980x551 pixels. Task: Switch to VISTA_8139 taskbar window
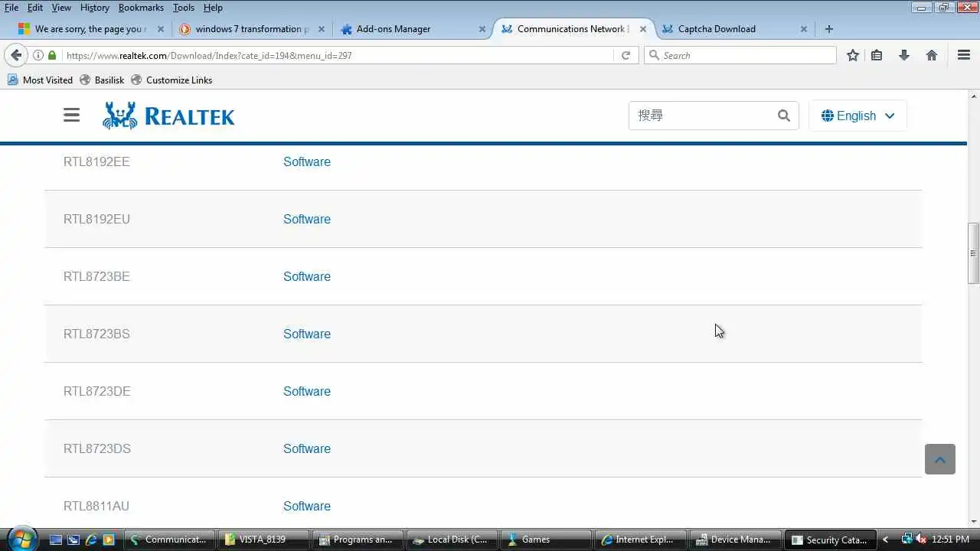click(263, 540)
